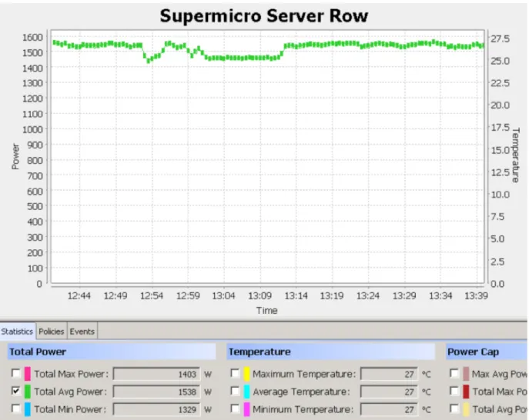The height and width of the screenshot is (420, 529).
Task: Switch to the Statistics tab
Action: point(17,332)
